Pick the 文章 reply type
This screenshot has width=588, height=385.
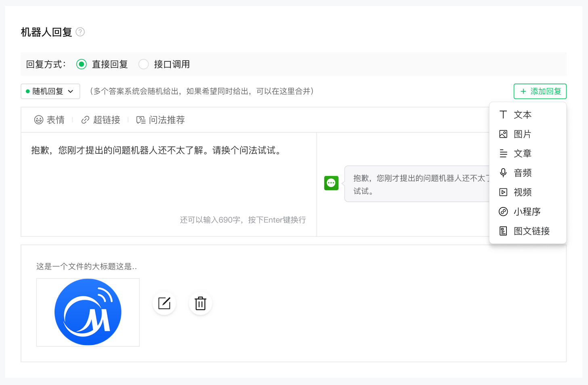coord(522,153)
